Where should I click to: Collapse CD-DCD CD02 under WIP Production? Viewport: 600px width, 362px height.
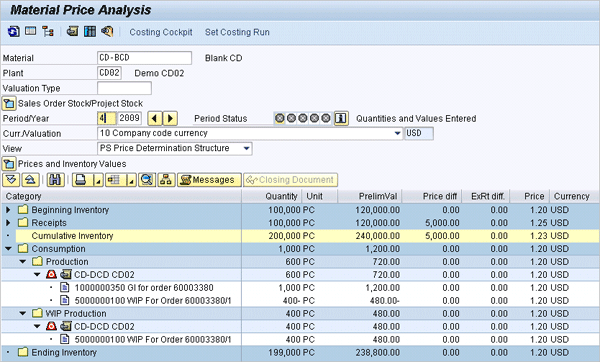37,326
